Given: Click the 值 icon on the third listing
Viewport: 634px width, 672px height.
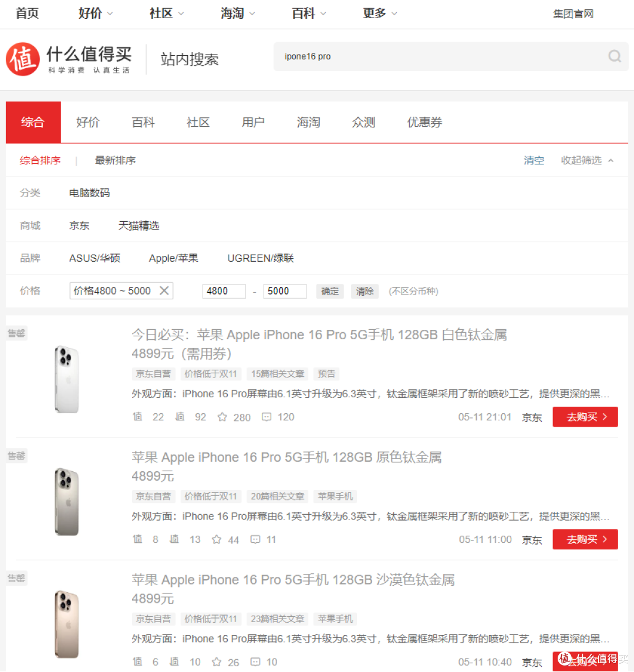Looking at the screenshot, I should pos(137,661).
